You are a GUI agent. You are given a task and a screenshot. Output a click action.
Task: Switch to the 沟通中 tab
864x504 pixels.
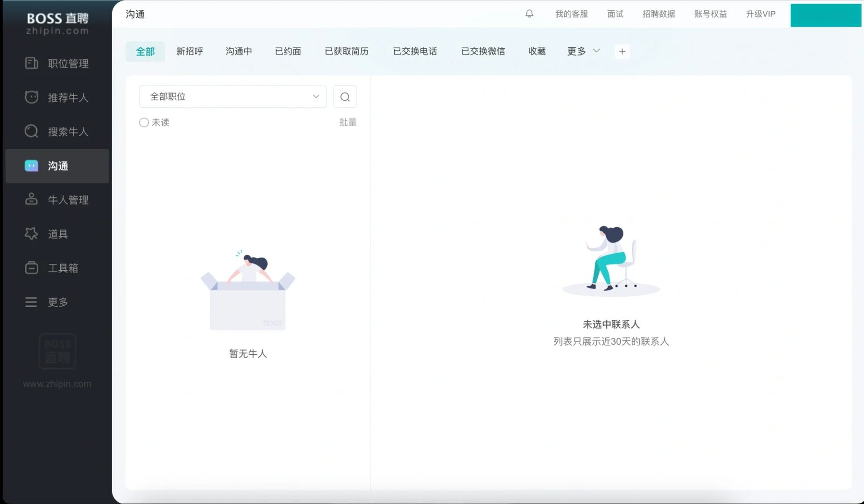click(x=239, y=51)
